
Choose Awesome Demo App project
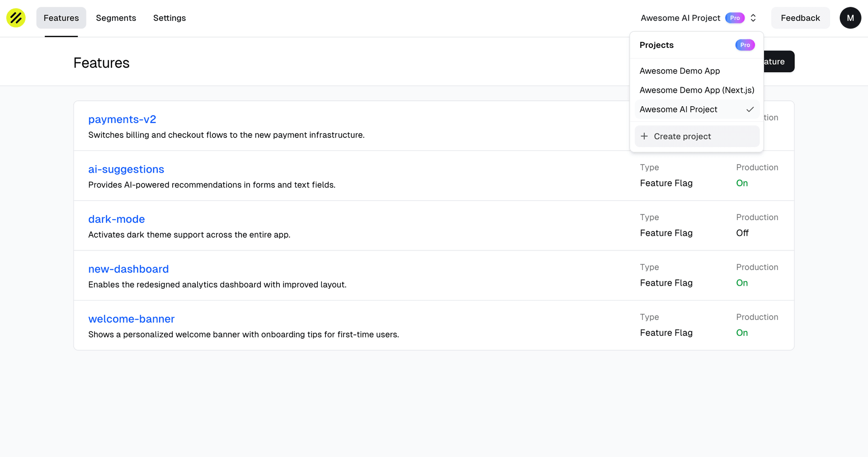coord(679,71)
